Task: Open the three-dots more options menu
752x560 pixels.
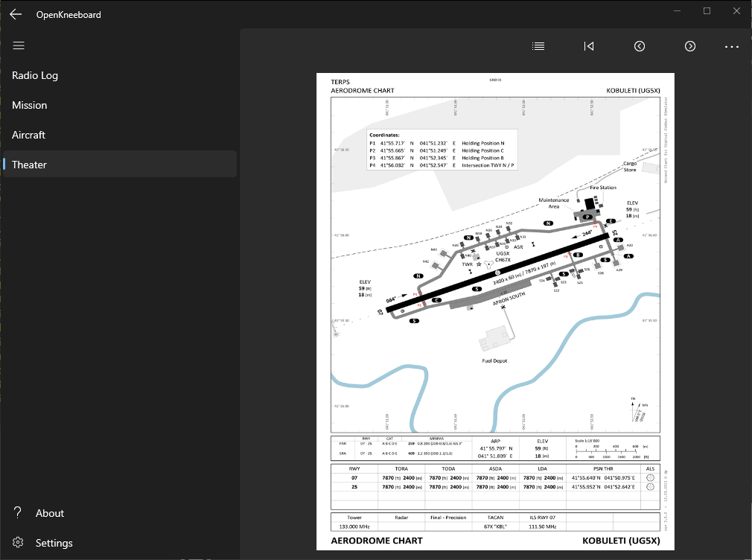Action: 732,46
